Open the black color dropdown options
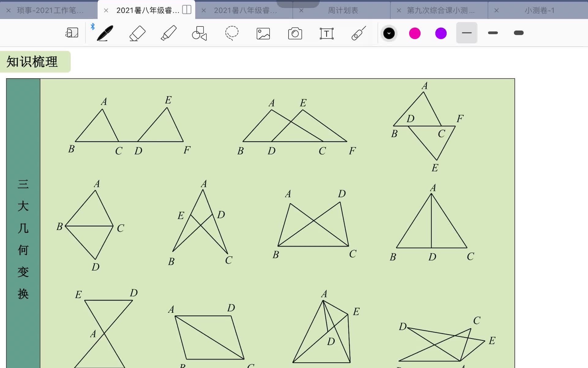The width and height of the screenshot is (588, 368). tap(389, 33)
